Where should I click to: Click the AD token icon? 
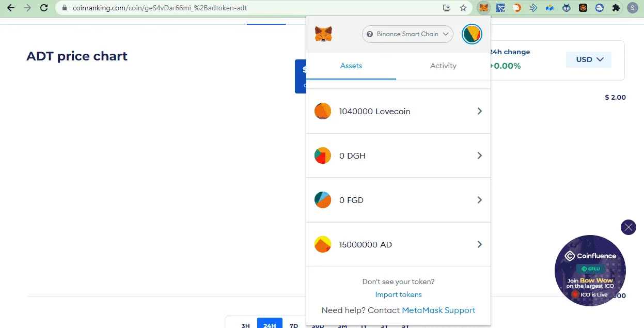tap(323, 244)
